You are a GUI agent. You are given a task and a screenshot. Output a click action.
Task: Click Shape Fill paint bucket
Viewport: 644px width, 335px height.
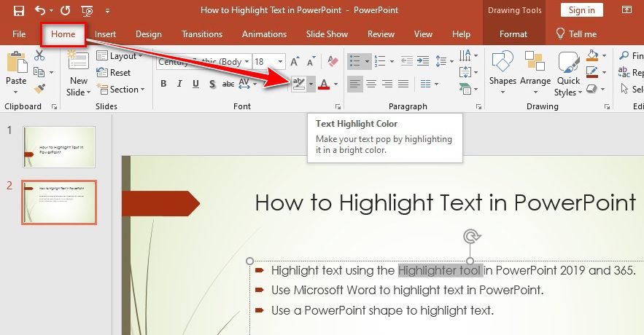coord(592,55)
